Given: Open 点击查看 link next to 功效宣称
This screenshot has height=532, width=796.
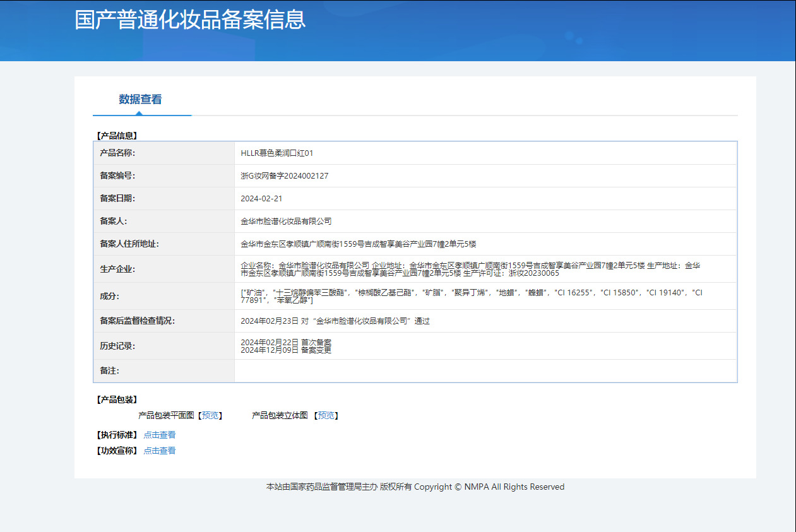Looking at the screenshot, I should point(160,451).
